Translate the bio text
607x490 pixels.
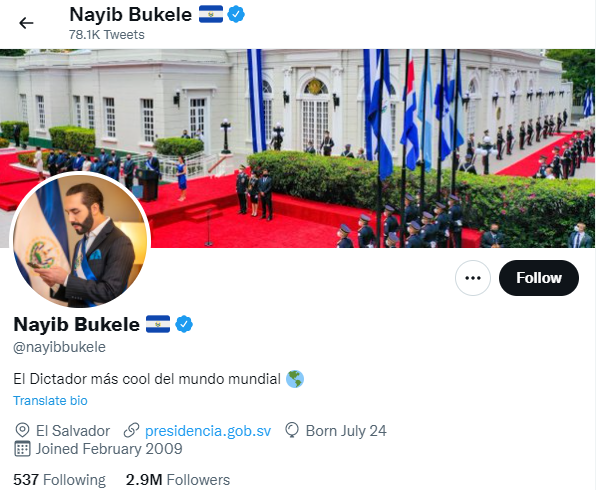point(50,401)
